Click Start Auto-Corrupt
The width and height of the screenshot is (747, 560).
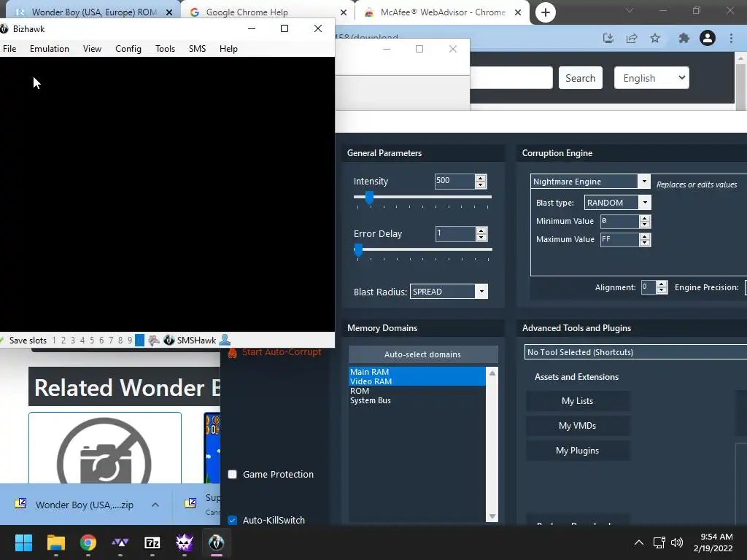tap(274, 352)
